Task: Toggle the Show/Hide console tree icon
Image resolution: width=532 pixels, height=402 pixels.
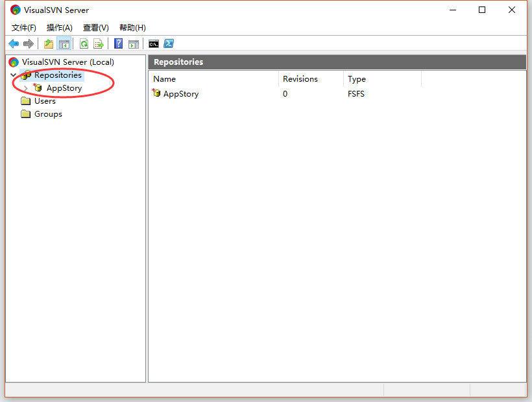Action: (x=64, y=43)
